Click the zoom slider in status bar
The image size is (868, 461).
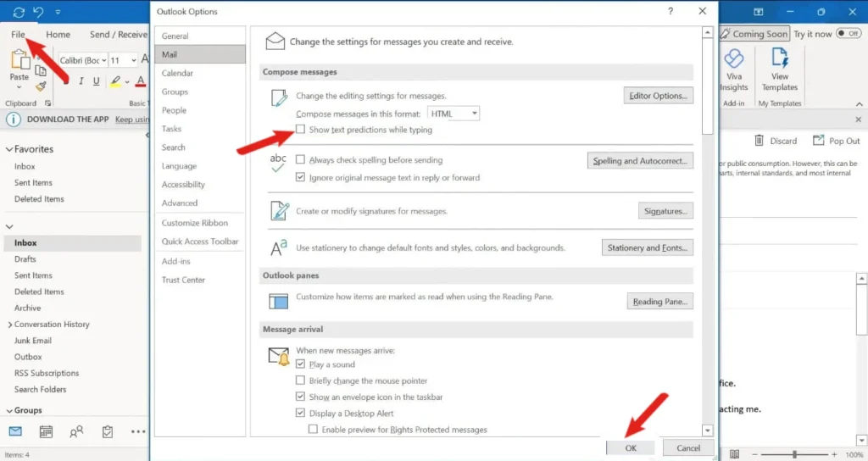[x=795, y=455]
